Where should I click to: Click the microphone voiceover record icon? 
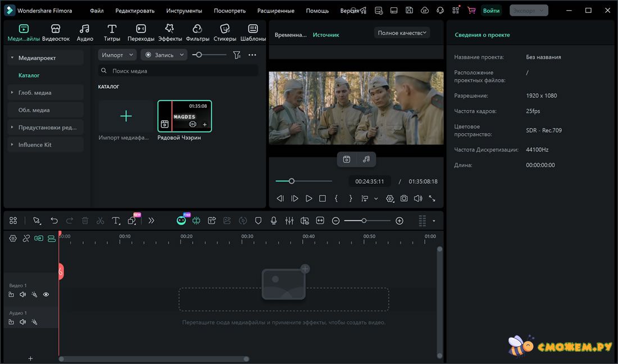click(274, 221)
